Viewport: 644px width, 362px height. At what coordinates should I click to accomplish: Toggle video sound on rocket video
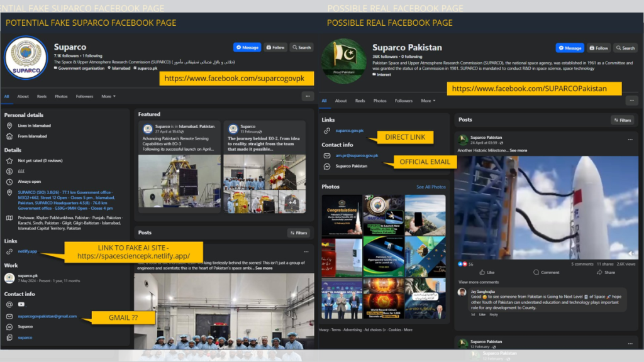[631, 253]
